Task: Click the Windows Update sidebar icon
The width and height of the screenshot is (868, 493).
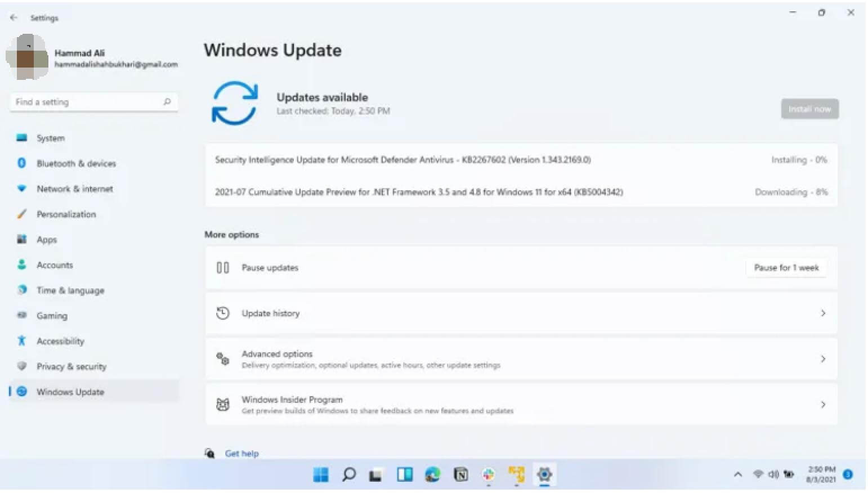Action: coord(21,392)
